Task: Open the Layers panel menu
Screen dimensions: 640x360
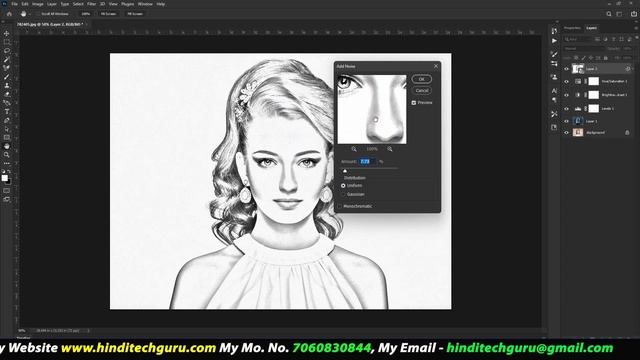Action: click(636, 28)
